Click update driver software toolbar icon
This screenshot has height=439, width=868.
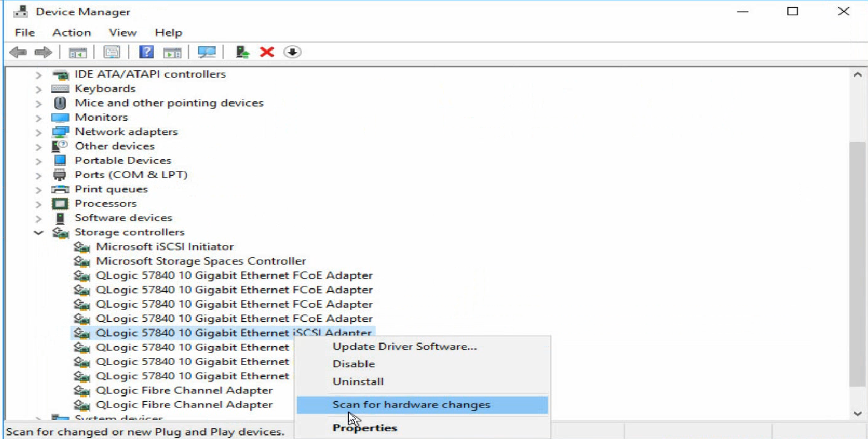242,52
